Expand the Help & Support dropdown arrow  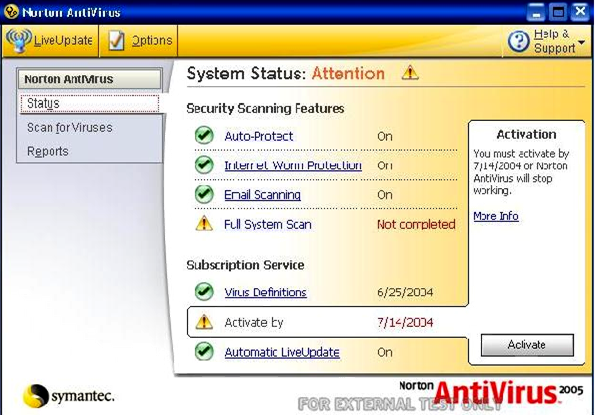[x=581, y=42]
